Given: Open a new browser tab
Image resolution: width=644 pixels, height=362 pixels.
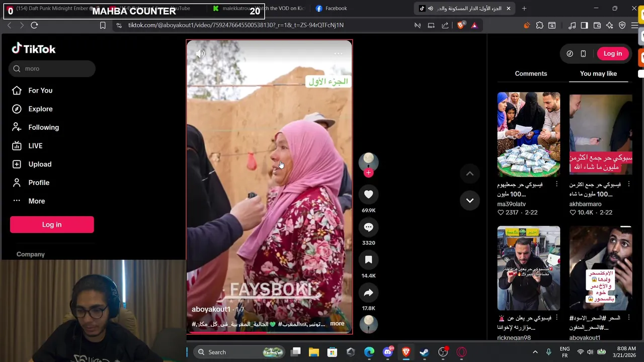Looking at the screenshot, I should [524, 8].
